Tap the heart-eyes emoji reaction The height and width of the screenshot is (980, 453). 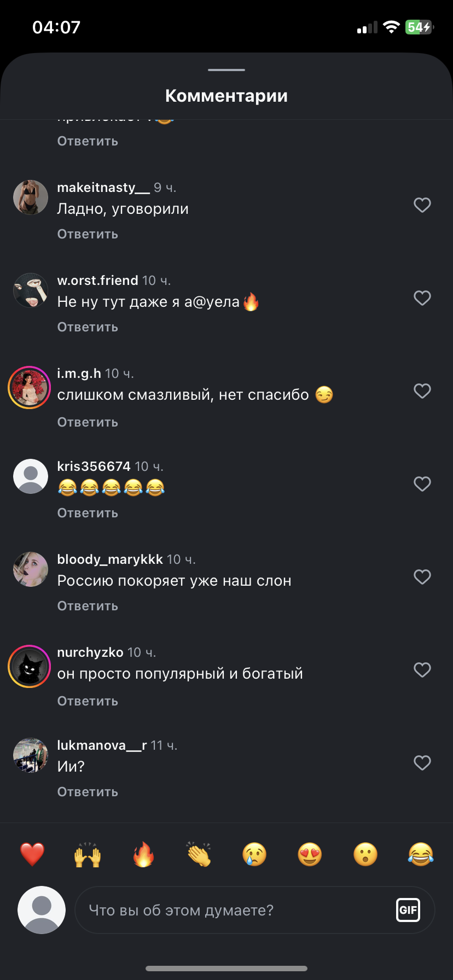pos(310,854)
